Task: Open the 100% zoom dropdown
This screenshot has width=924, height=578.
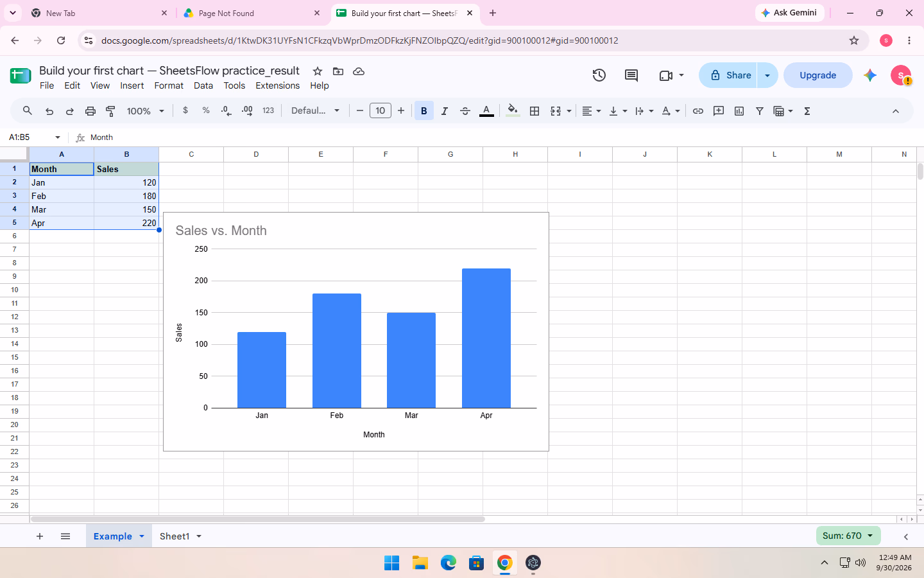Action: [146, 111]
